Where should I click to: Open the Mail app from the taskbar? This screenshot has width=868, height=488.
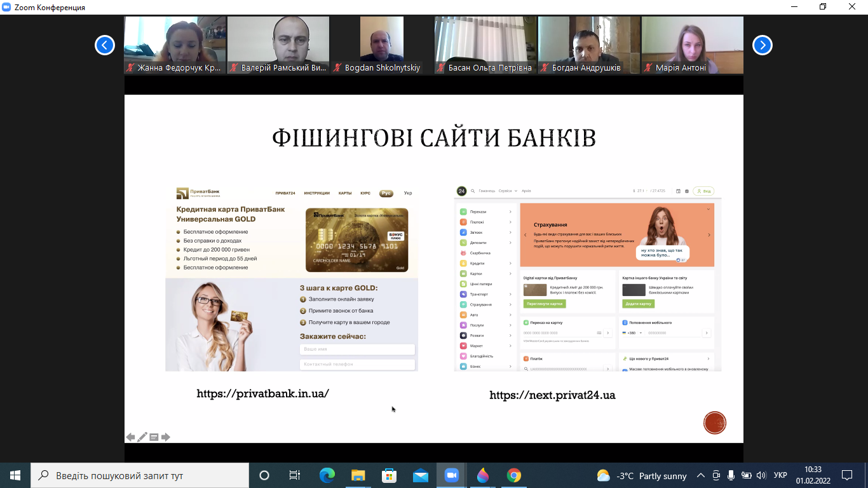[420, 475]
